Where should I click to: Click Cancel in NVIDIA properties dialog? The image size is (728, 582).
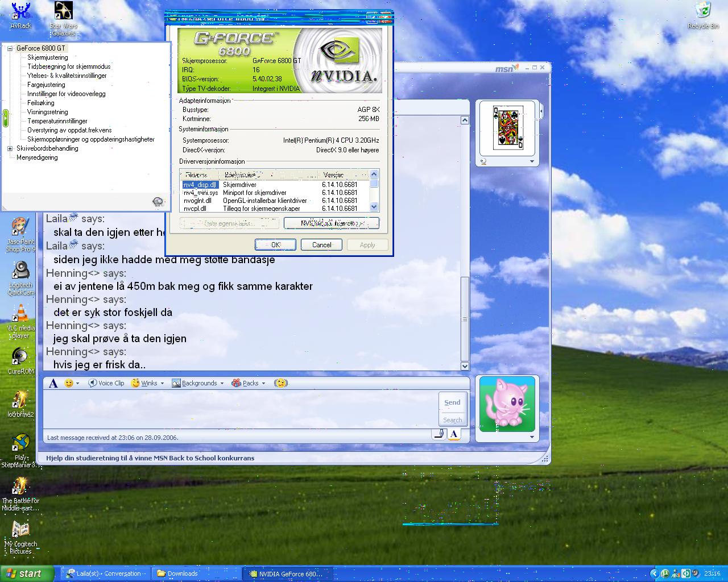pos(321,245)
